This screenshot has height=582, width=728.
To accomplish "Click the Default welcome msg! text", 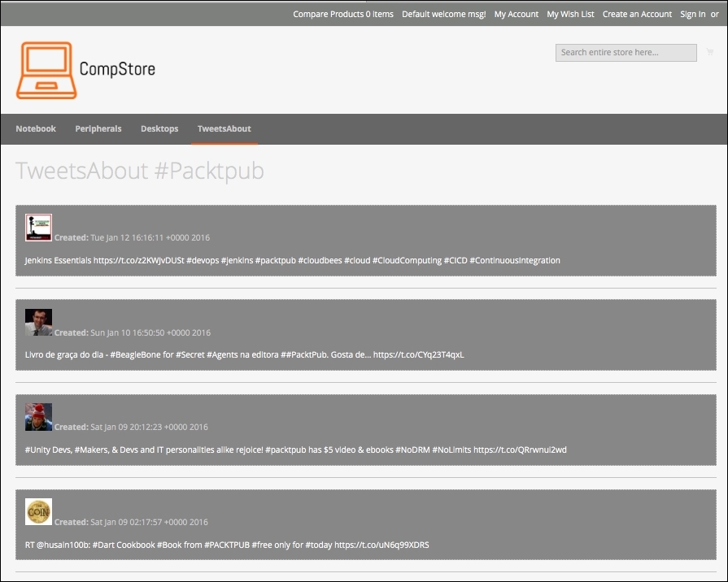I will 444,14.
